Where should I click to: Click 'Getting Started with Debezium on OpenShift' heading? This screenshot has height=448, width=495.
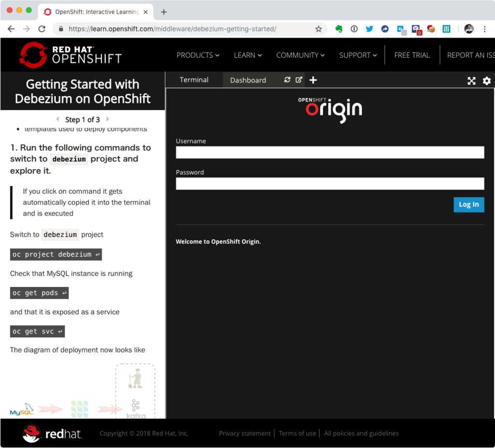click(82, 91)
